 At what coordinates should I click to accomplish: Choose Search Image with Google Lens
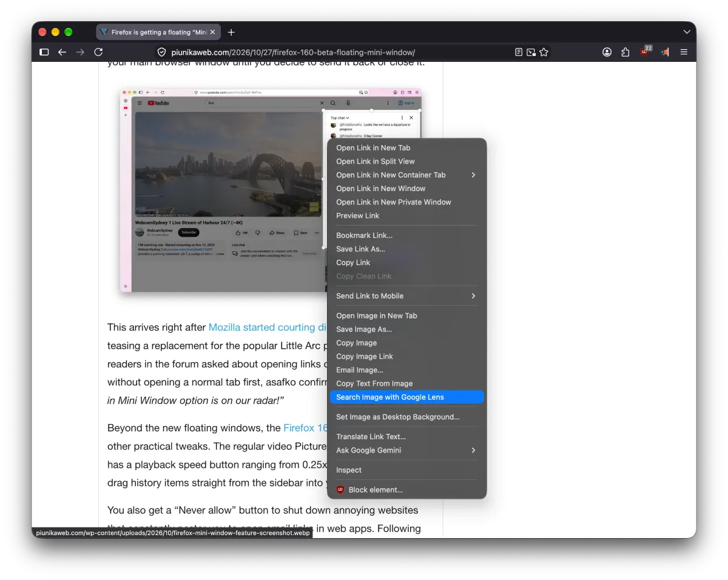[x=406, y=397]
